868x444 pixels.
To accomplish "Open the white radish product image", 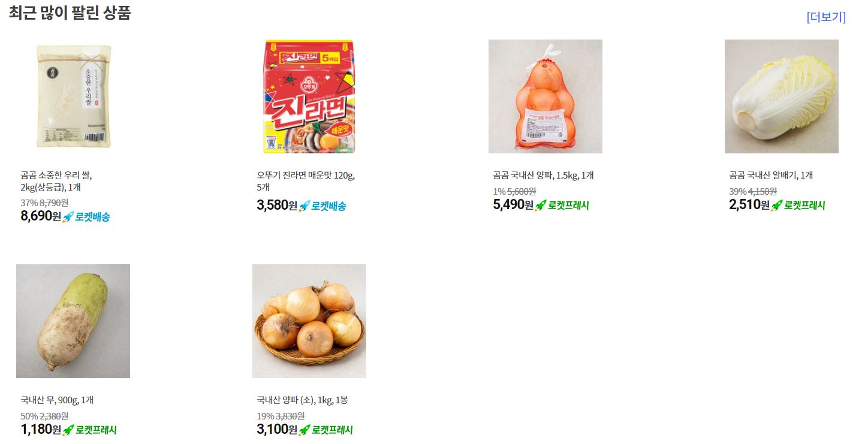I will pyautogui.click(x=73, y=321).
